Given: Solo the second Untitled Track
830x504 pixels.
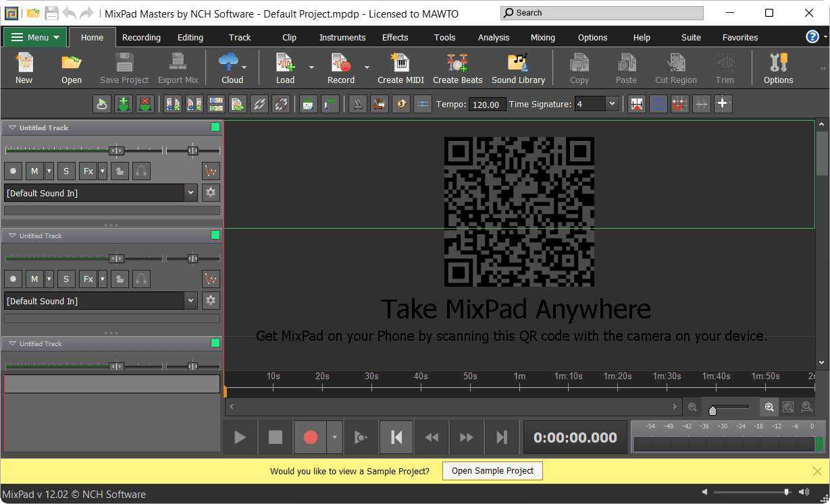Looking at the screenshot, I should [x=66, y=279].
